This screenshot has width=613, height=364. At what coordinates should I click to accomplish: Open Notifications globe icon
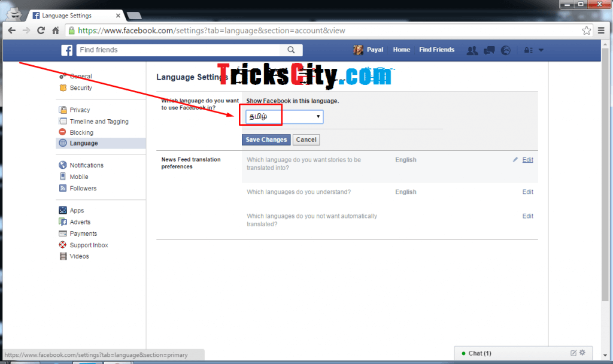506,50
